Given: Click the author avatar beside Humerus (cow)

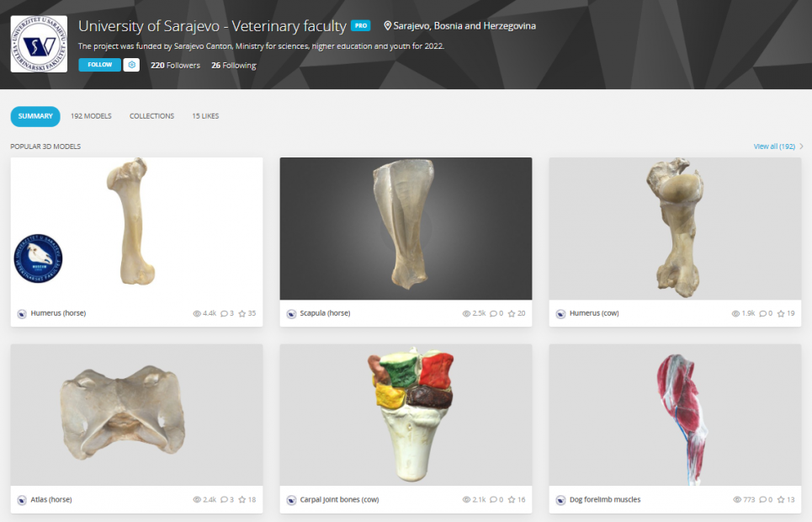Looking at the screenshot, I should point(560,313).
